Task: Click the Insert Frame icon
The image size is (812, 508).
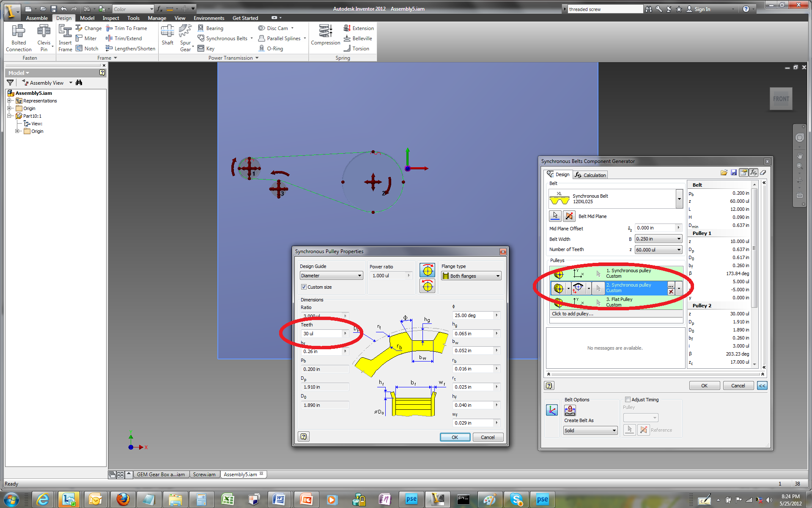Action: click(65, 31)
